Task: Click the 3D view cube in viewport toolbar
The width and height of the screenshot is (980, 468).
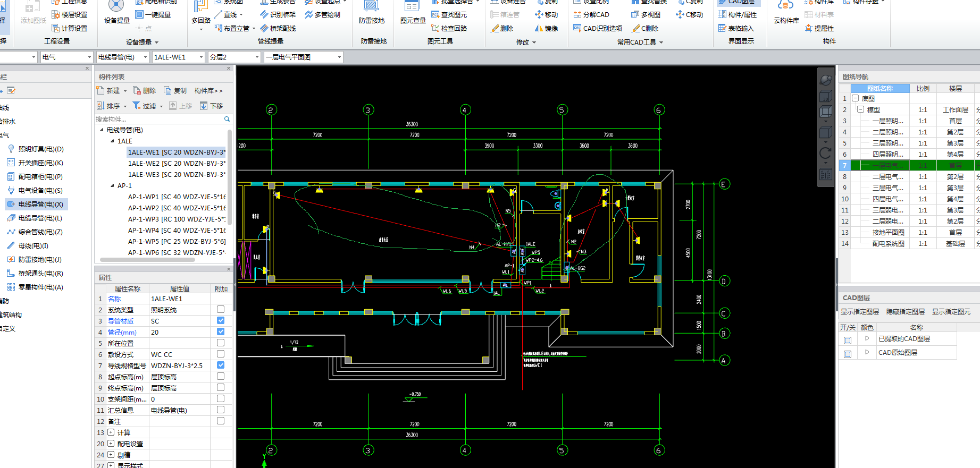Action: pos(825,96)
